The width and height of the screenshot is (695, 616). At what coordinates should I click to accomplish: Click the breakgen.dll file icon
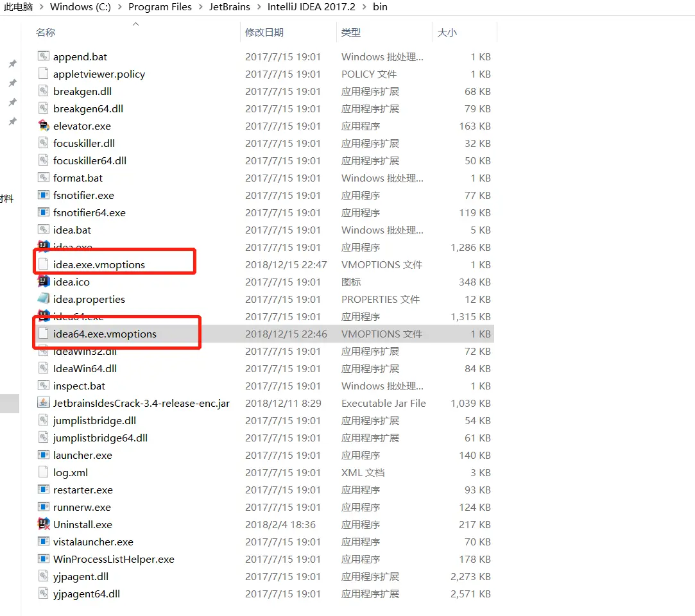(44, 91)
